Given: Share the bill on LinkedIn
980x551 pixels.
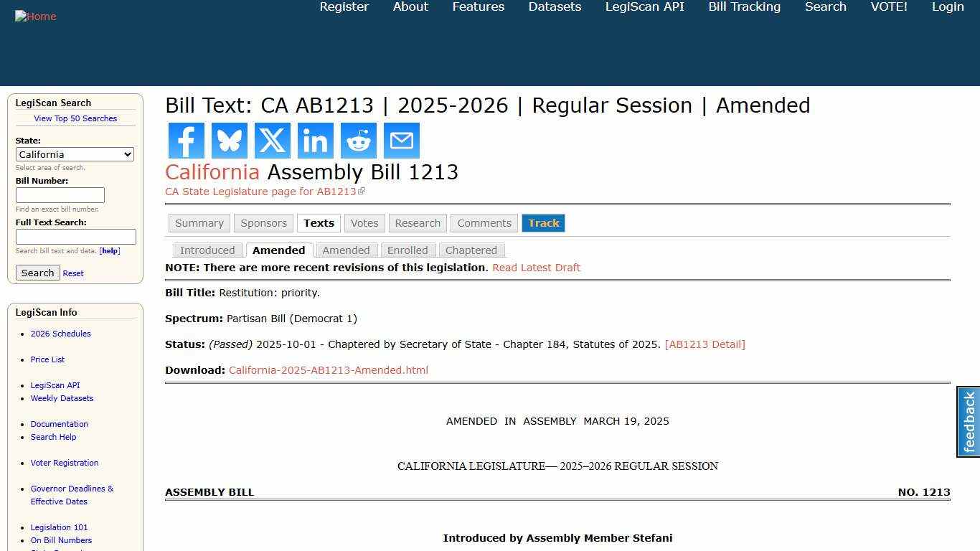Looking at the screenshot, I should coord(315,141).
